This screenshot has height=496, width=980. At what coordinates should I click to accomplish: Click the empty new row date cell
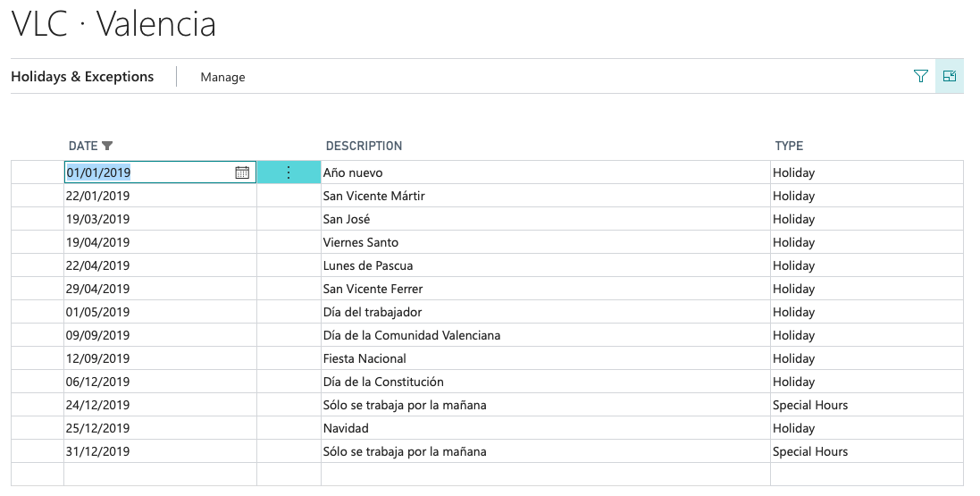[159, 474]
